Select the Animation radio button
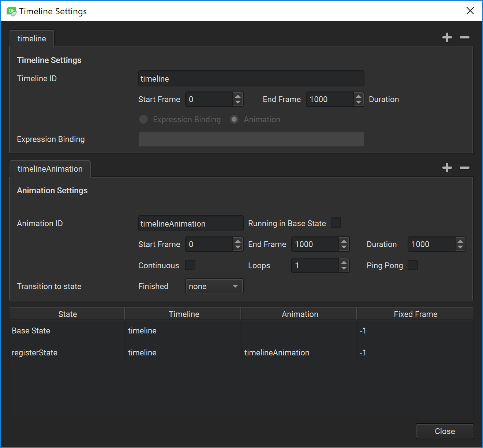Image resolution: width=483 pixels, height=448 pixels. pos(234,119)
